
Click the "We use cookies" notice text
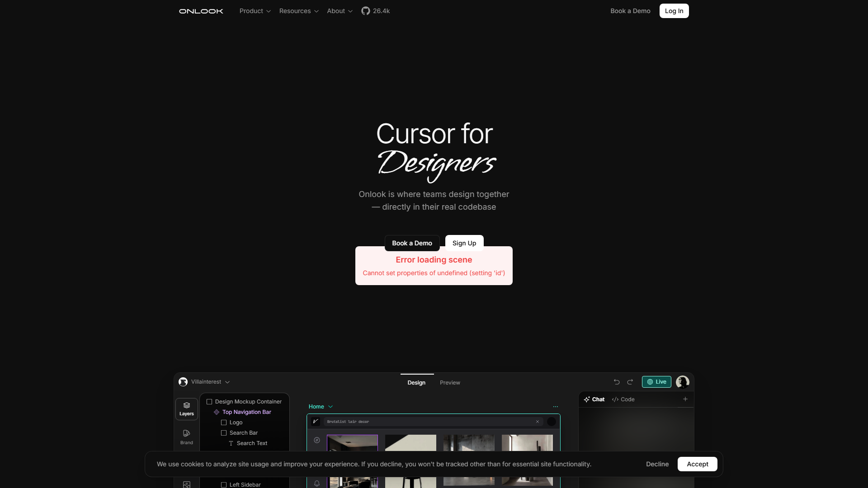374,464
